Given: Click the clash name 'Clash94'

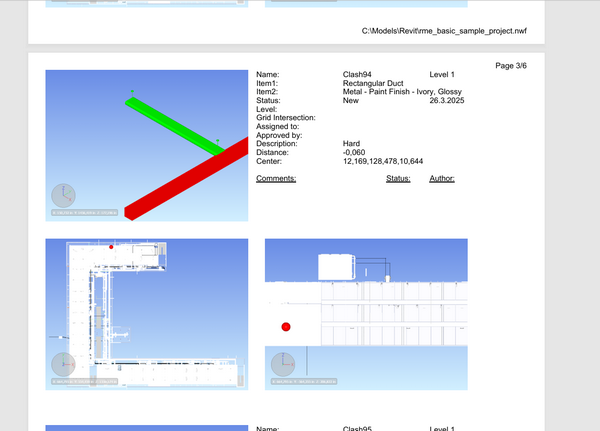Looking at the screenshot, I should [x=357, y=74].
